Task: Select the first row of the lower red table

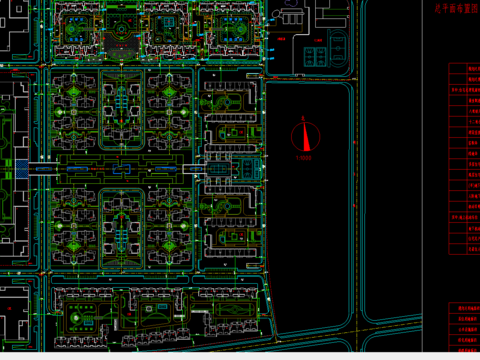Action: point(464,308)
